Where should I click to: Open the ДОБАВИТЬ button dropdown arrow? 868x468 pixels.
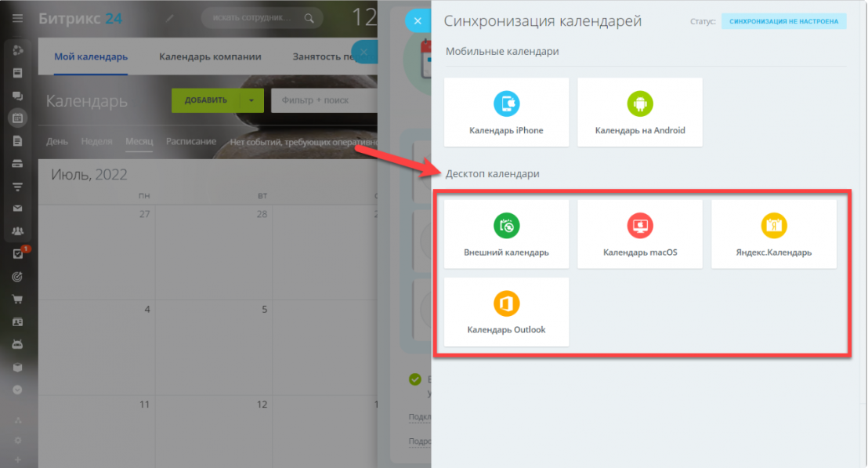tap(252, 100)
